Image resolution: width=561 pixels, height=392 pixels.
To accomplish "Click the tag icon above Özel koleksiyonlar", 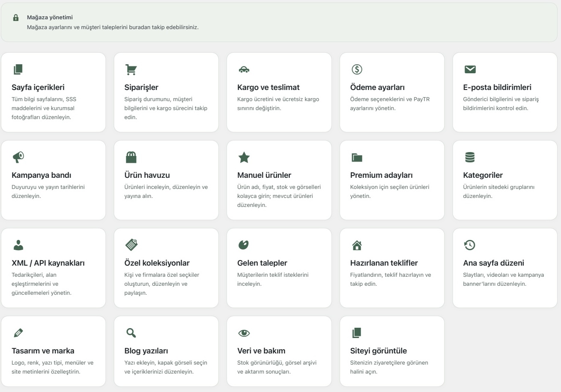I will click(x=131, y=245).
